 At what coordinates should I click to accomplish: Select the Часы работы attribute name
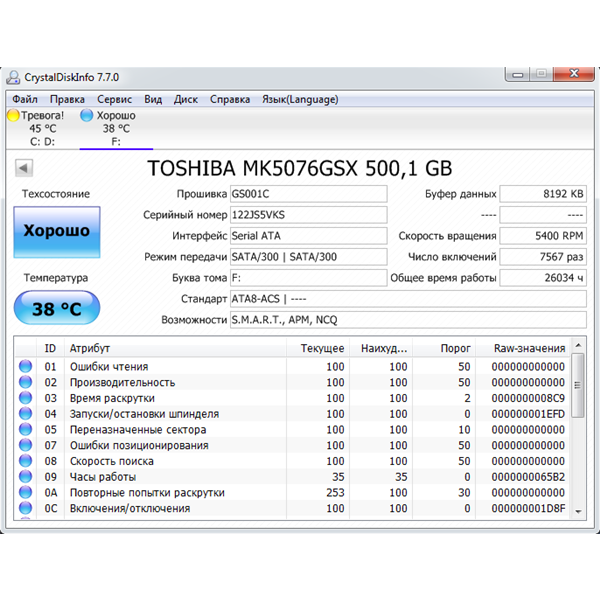[103, 477]
